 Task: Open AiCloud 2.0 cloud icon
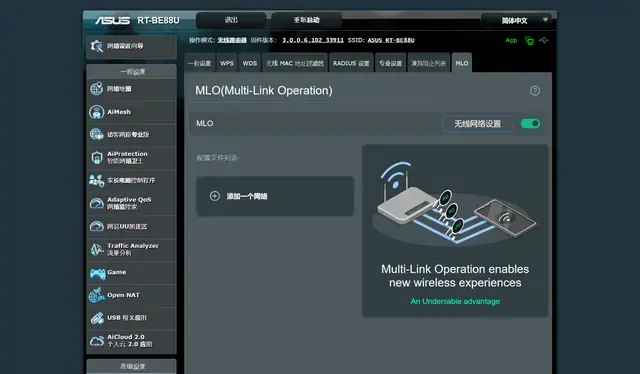click(97, 341)
